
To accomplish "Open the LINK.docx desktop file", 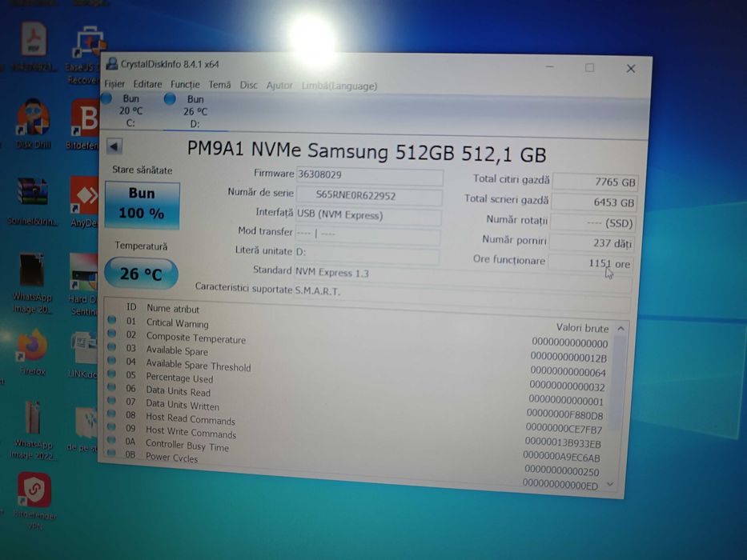I will (x=83, y=354).
